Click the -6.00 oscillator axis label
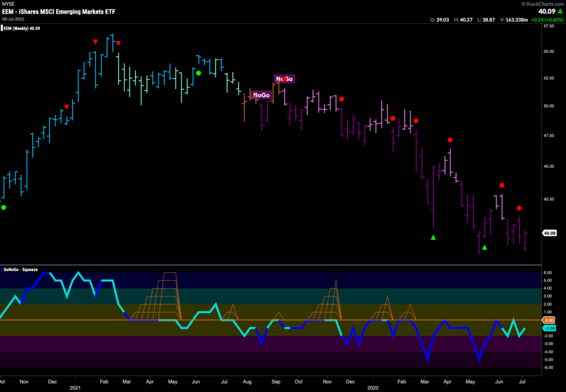Screen dimensions: 566x392 tap(547, 368)
